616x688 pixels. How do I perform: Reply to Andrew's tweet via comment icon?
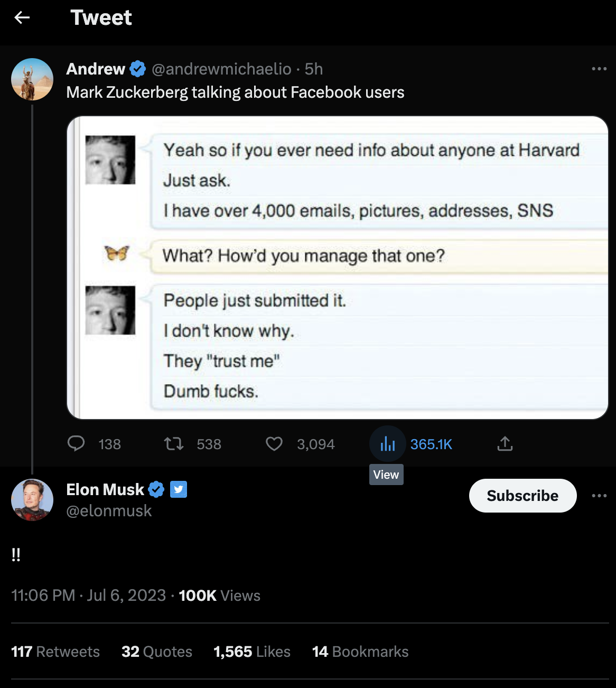tap(76, 444)
